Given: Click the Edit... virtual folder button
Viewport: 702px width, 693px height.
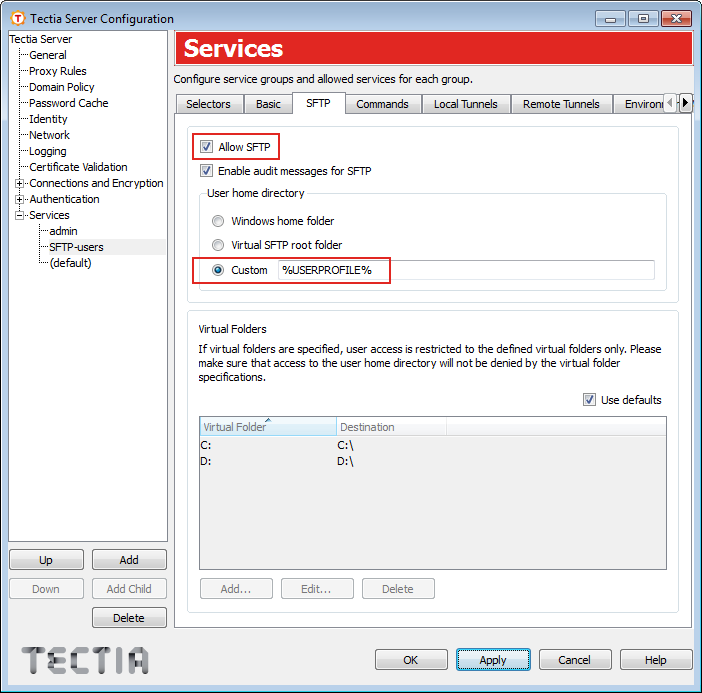Looking at the screenshot, I should 317,589.
